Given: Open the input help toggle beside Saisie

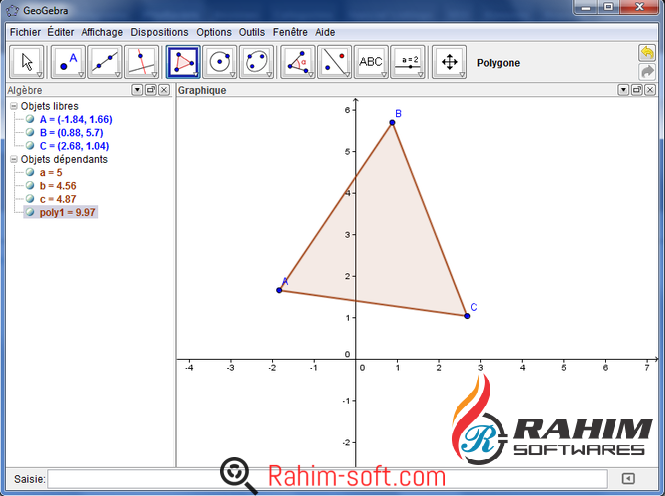Looking at the screenshot, I should 628,479.
